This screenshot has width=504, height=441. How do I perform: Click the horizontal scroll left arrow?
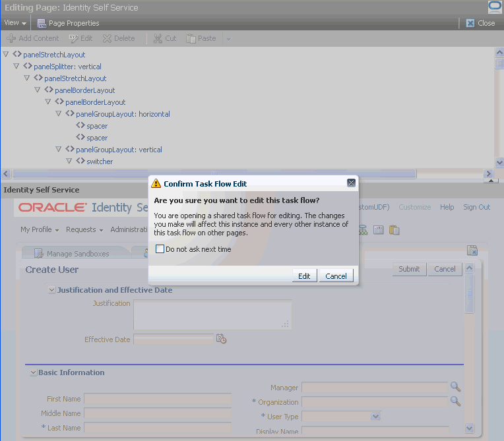6,174
